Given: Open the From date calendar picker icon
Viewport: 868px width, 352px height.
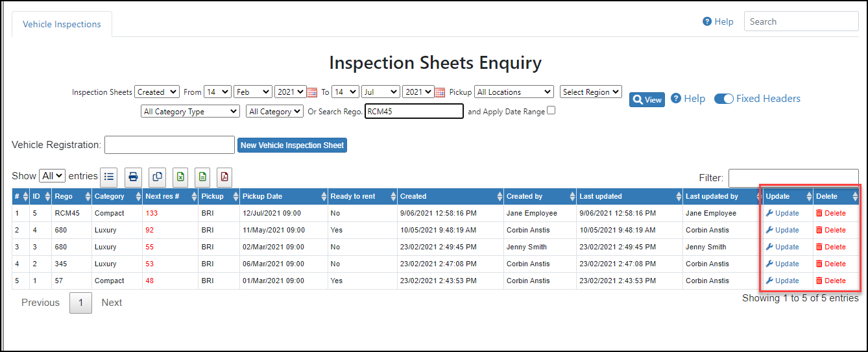Looking at the screenshot, I should (312, 92).
